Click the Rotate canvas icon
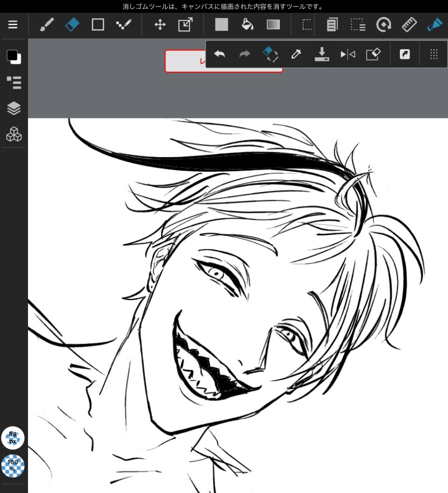Viewport: 448px width, 493px height. coord(384,25)
